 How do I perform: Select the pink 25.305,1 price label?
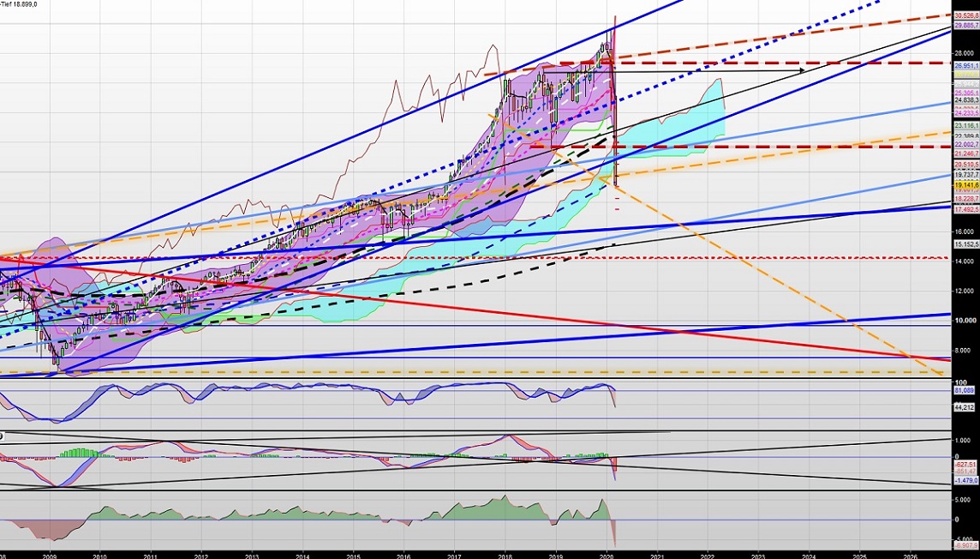(965, 93)
